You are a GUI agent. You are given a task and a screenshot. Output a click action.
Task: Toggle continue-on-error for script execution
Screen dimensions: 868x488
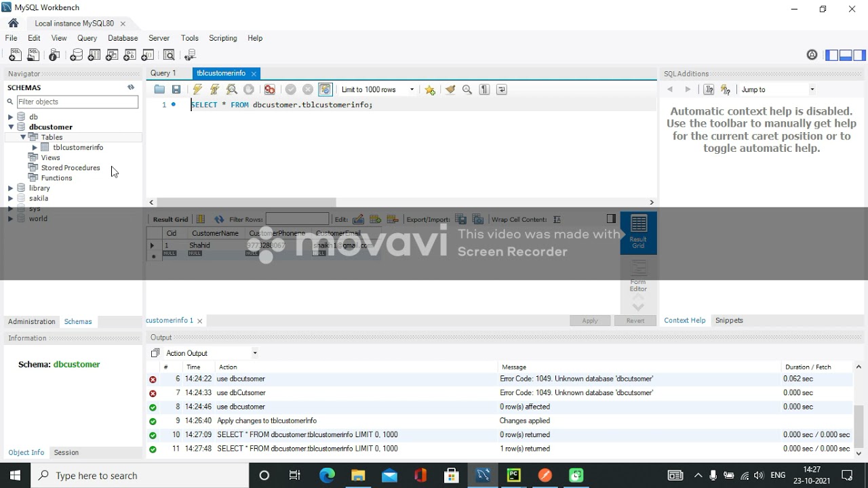point(270,89)
